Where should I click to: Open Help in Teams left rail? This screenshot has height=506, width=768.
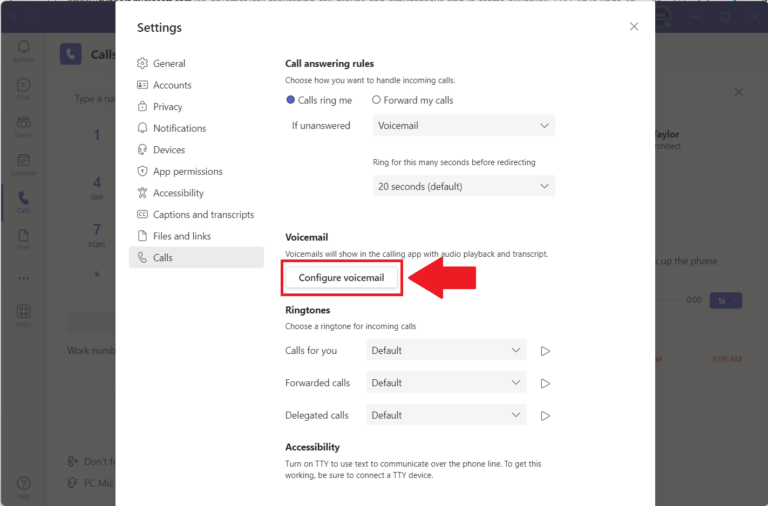point(24,487)
